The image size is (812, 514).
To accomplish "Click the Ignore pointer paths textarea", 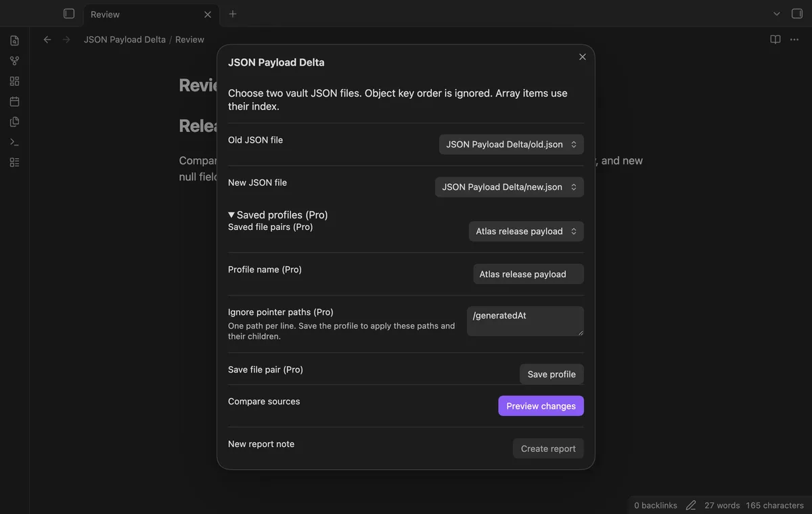I will 525,321.
